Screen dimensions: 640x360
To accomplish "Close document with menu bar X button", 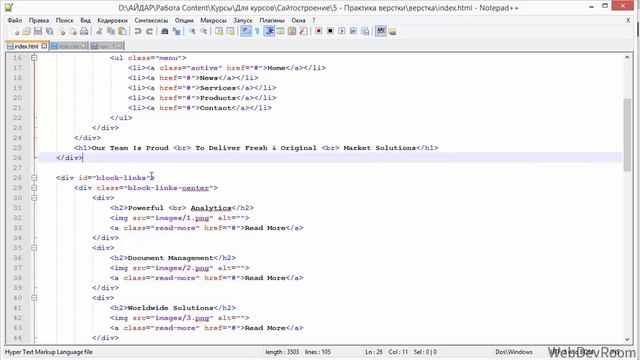I will 628,20.
